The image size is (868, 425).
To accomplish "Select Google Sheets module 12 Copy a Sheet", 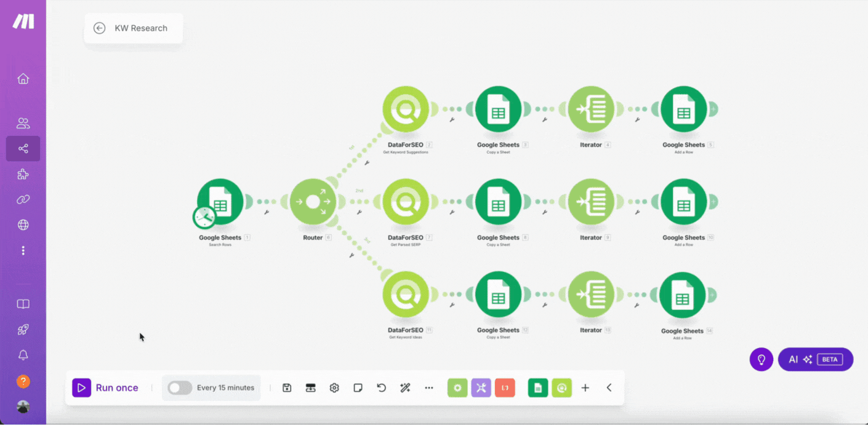I will 499,295.
